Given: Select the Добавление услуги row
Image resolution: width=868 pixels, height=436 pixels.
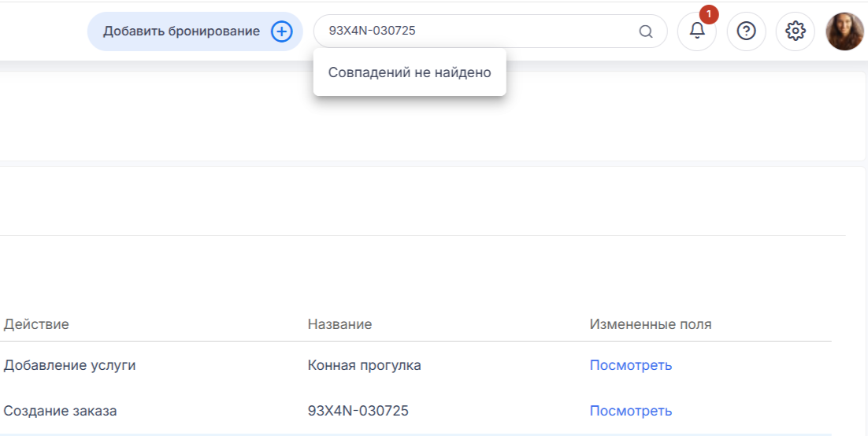Looking at the screenshot, I should (415, 365).
